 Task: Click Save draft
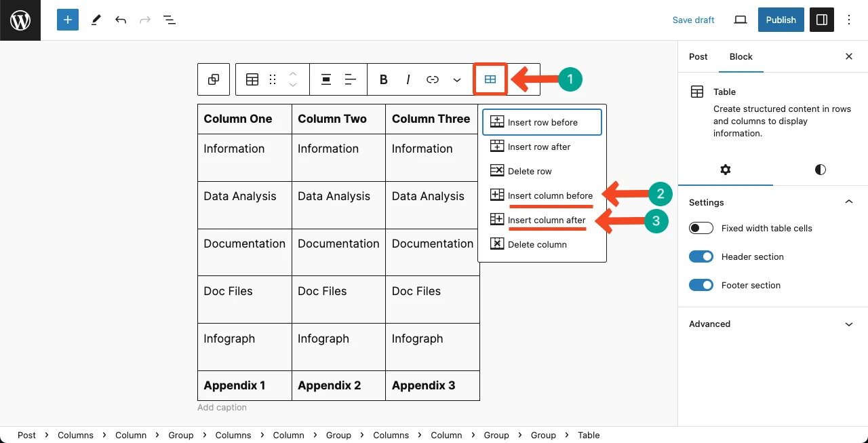[693, 20]
